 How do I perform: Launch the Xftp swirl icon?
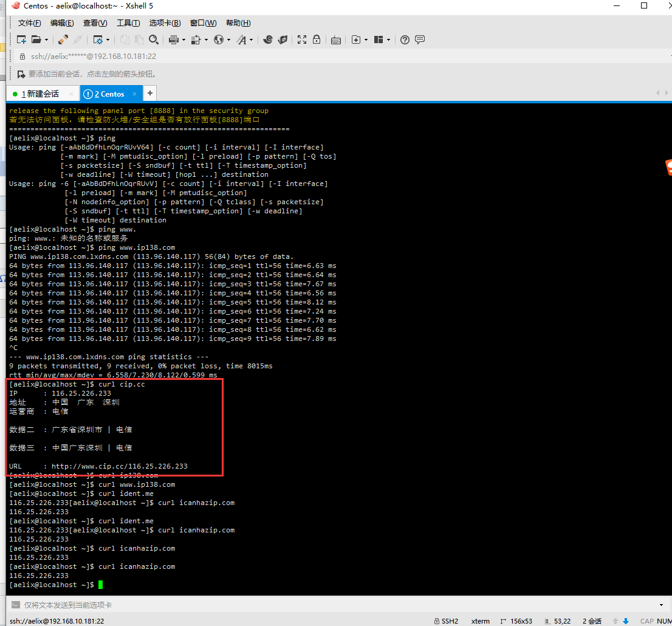[x=268, y=40]
